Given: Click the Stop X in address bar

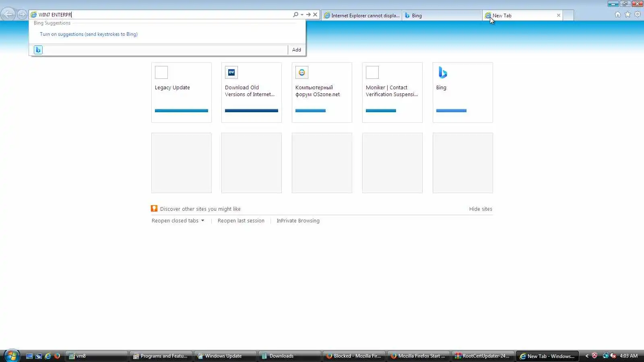Looking at the screenshot, I should pos(315,14).
